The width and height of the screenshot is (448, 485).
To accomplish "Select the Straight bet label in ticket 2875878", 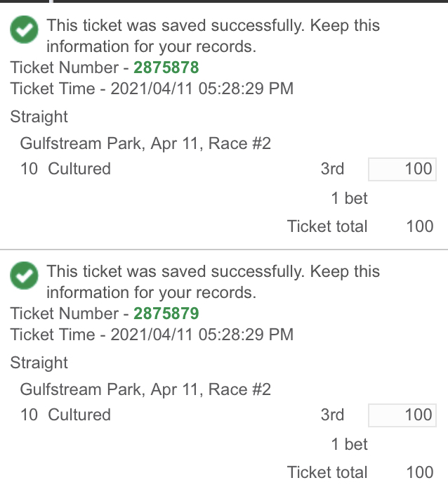I will (x=39, y=117).
